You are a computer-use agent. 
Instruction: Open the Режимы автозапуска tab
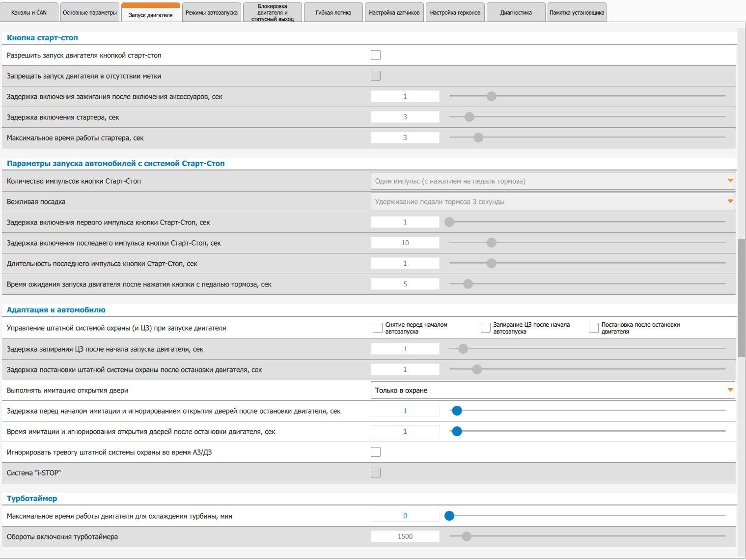[x=212, y=12]
